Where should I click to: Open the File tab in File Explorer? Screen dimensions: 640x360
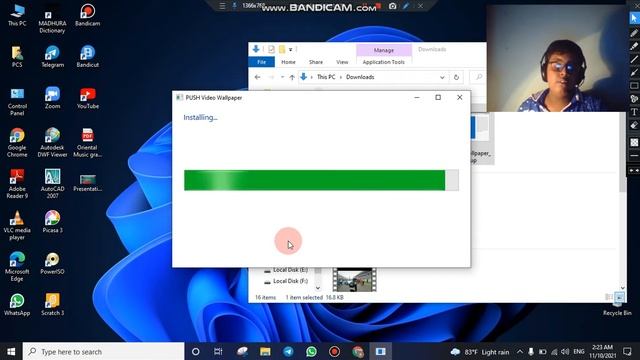point(262,62)
